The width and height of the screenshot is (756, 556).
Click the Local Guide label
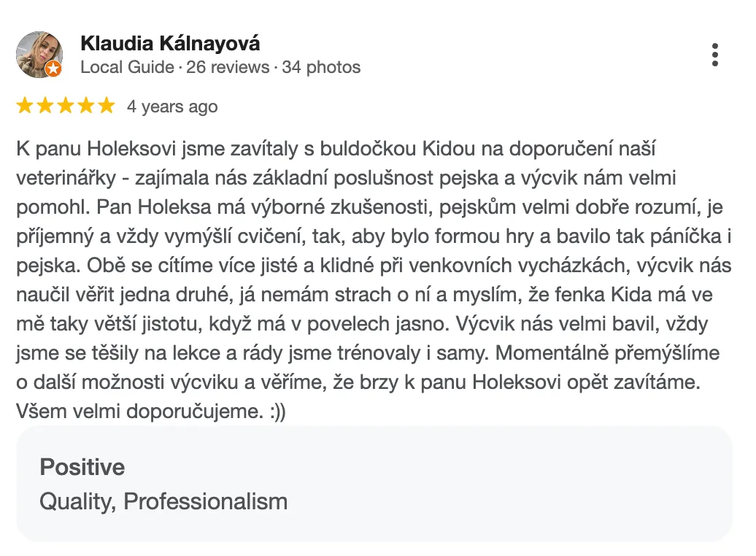[x=127, y=67]
